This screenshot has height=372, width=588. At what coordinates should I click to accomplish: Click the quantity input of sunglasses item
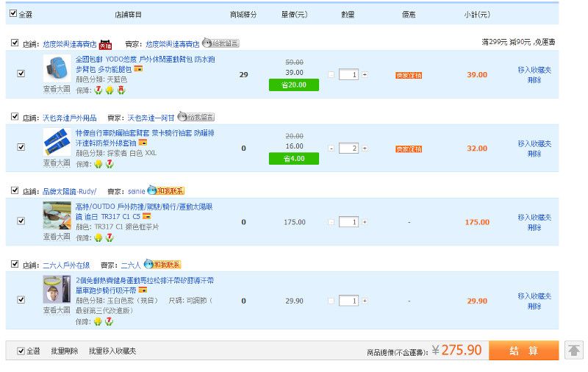350,222
